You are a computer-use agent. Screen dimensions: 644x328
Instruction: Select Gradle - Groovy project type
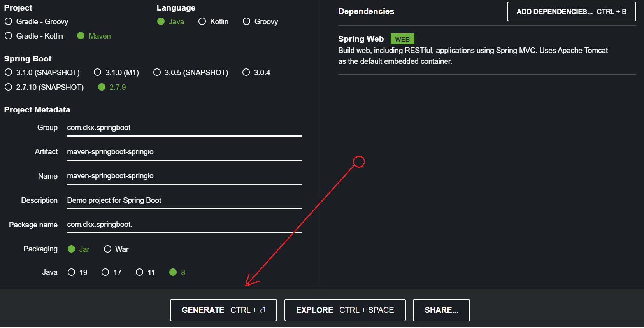pyautogui.click(x=36, y=21)
